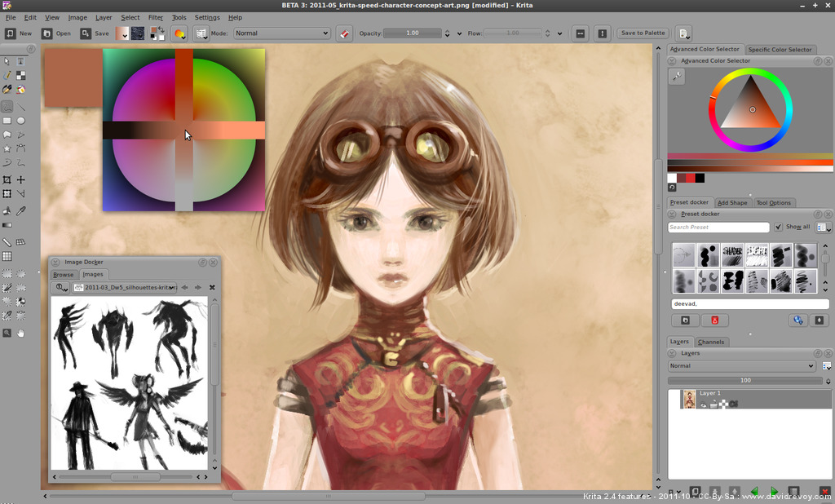Open the Normal blend mode dropdown in Layers

point(740,365)
